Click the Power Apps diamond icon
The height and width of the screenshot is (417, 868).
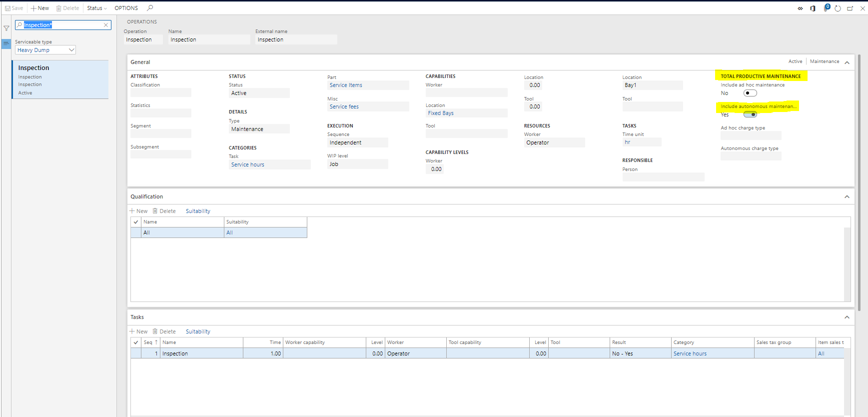(x=800, y=8)
